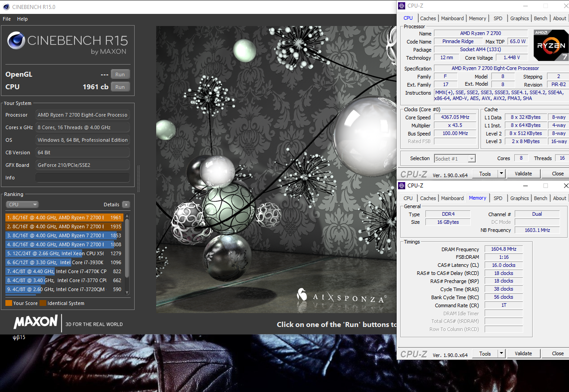
Task: Select the Core i7-4770K ranking row
Action: 65,271
